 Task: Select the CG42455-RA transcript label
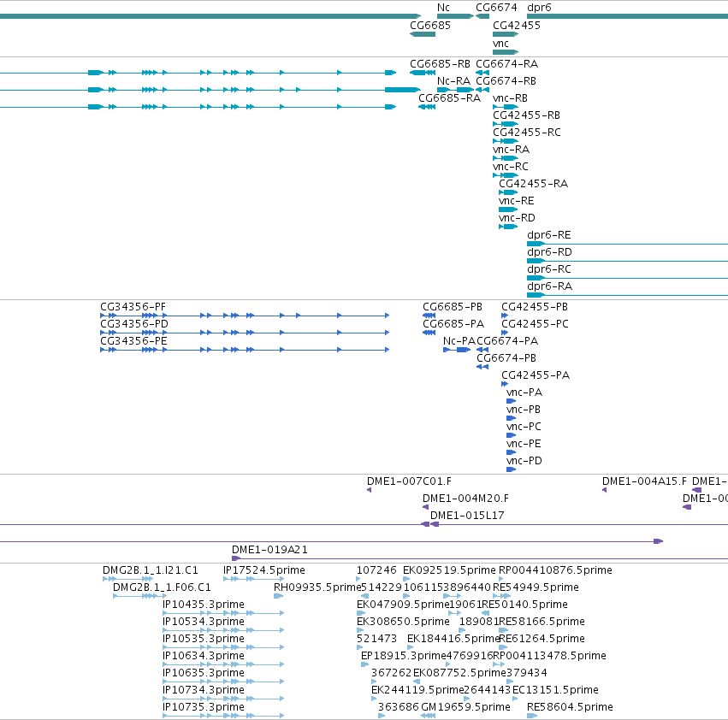[x=534, y=184]
